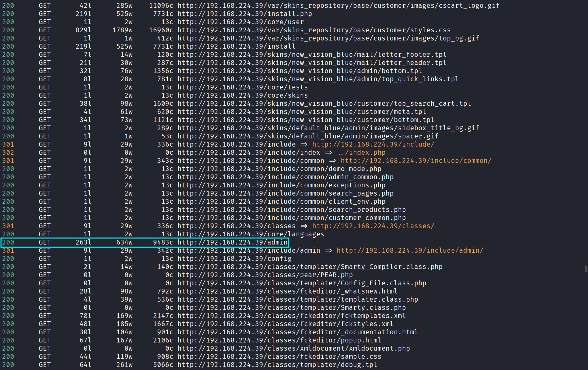Open the pear/PEAR.php URL
This screenshot has height=370, width=588.
click(x=265, y=275)
